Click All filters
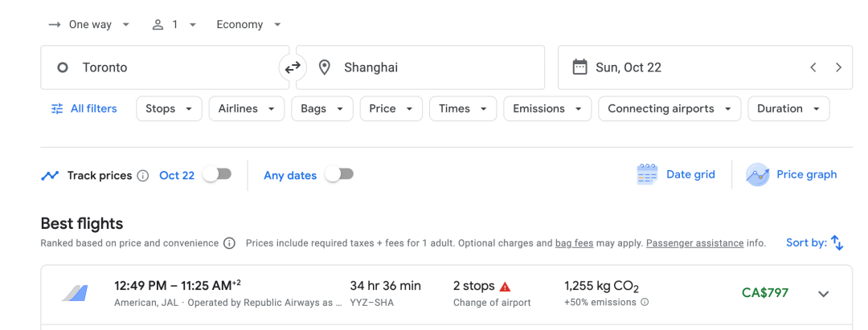Screen dimensions: 868x330 pos(84,108)
